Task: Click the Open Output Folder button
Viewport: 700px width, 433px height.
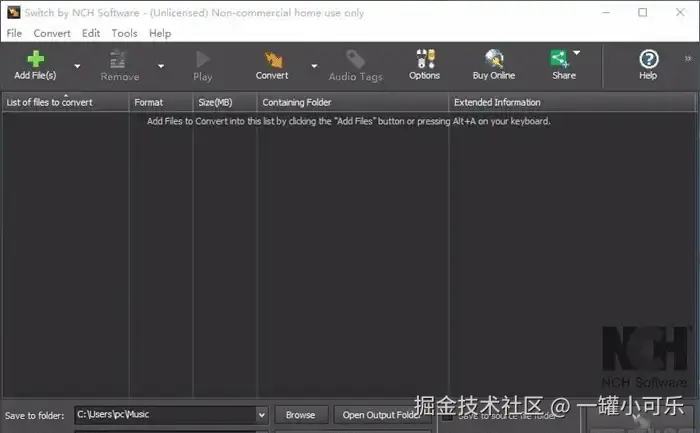Action: (381, 415)
